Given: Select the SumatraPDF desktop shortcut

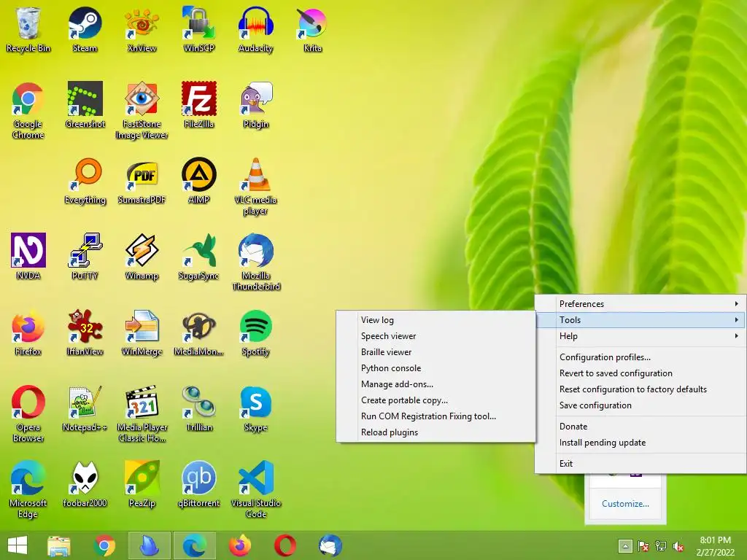Looking at the screenshot, I should click(x=142, y=181).
